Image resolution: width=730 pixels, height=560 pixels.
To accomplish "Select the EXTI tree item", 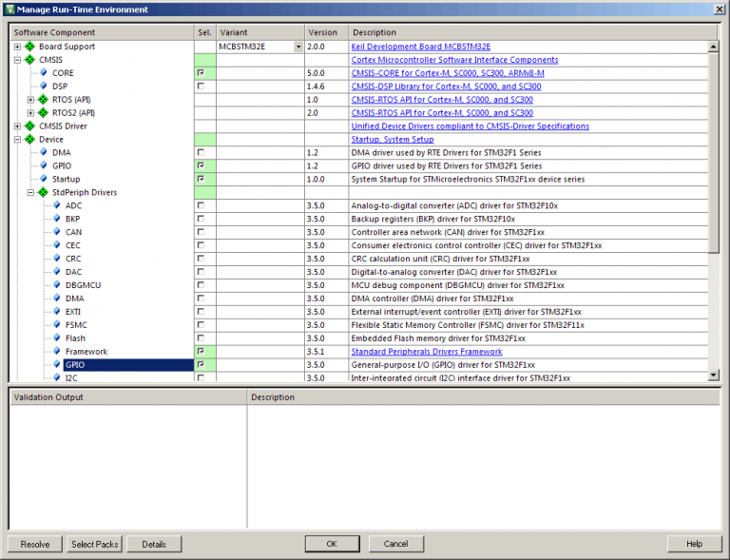I will (73, 312).
